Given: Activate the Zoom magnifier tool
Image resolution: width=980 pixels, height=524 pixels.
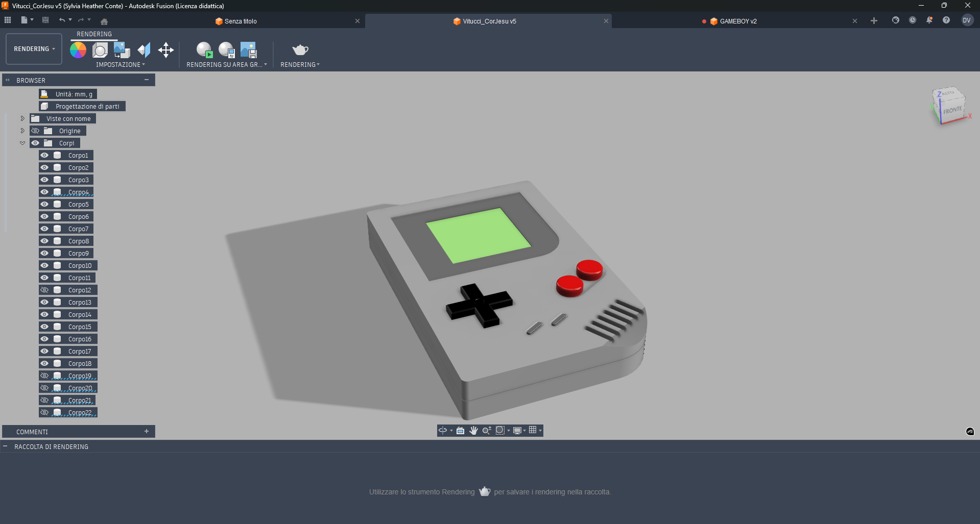Looking at the screenshot, I should (486, 430).
